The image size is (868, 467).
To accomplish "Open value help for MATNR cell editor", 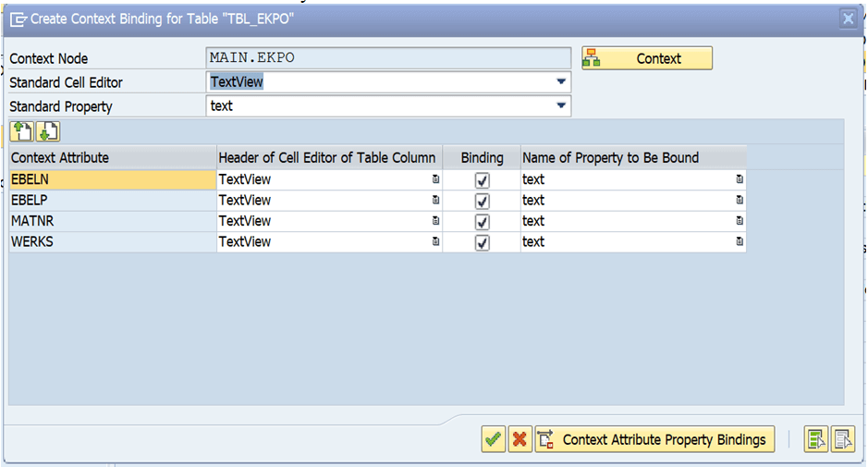I will [435, 220].
